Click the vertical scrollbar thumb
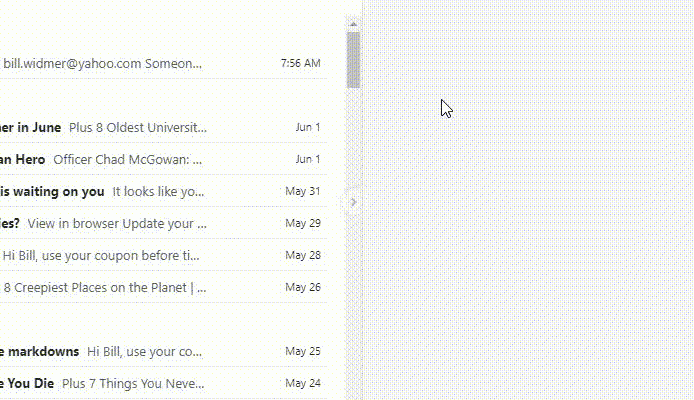The width and height of the screenshot is (694, 400). coord(353,60)
